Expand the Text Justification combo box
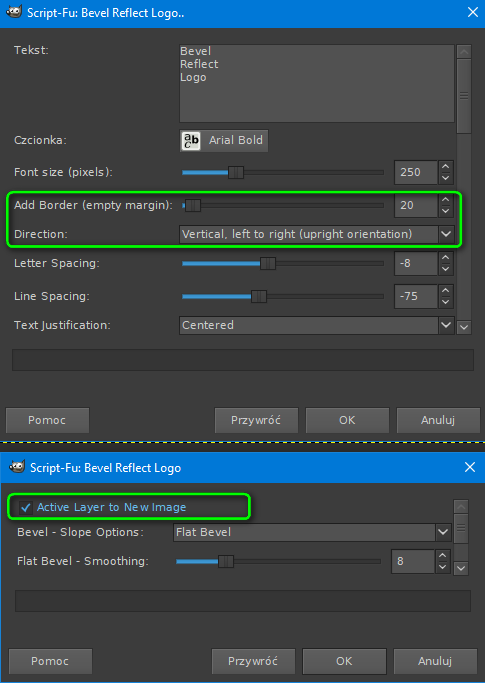 pyautogui.click(x=317, y=325)
